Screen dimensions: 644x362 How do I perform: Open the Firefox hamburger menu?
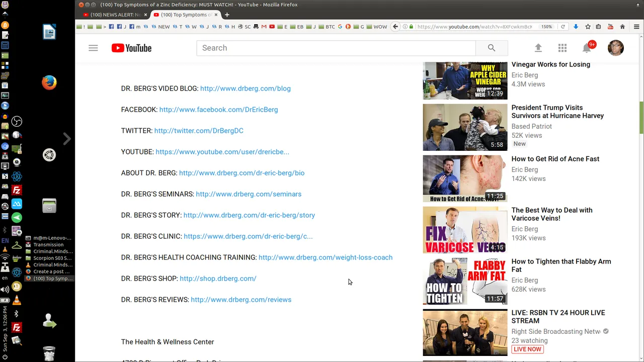coord(636,27)
